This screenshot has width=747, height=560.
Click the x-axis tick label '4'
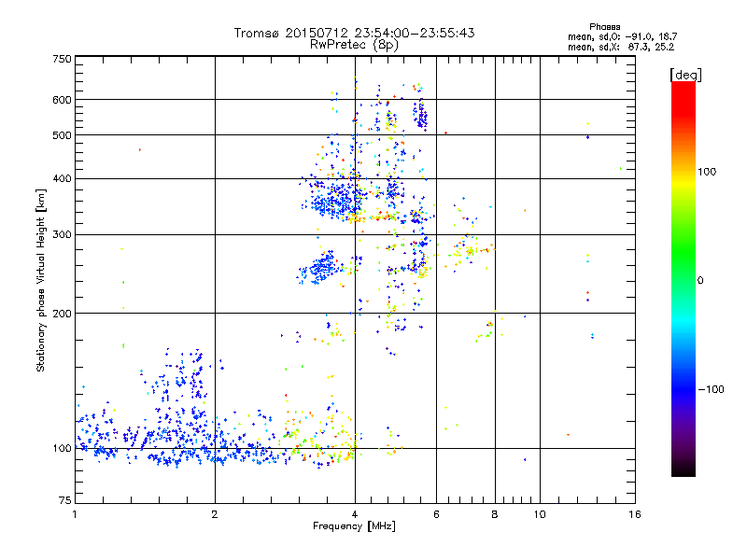tap(355, 514)
